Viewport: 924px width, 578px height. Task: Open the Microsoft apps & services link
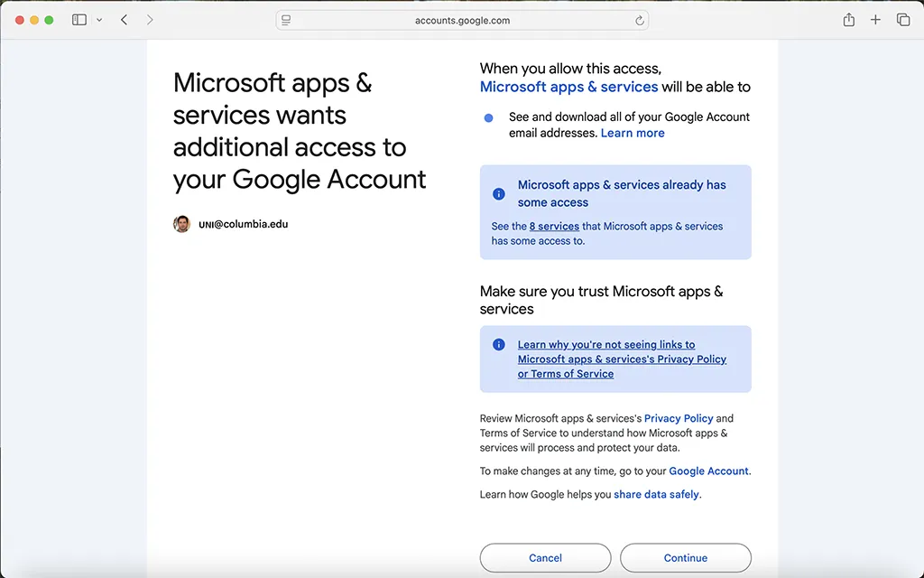pos(568,87)
